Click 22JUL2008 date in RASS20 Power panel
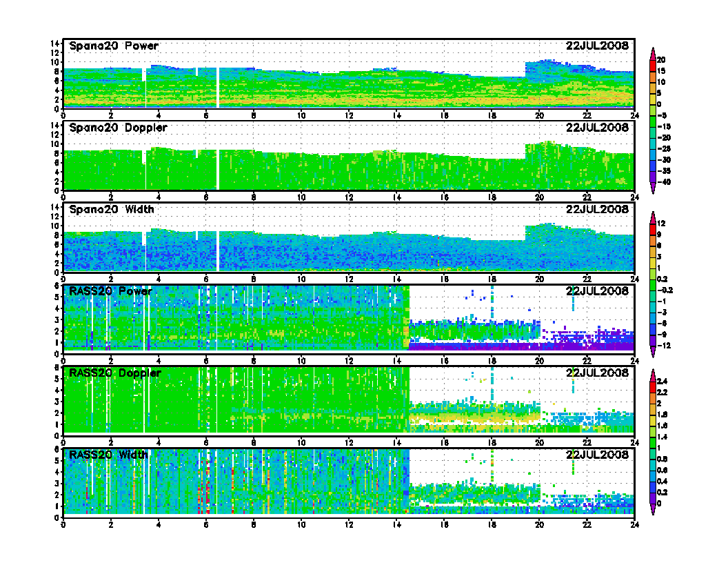The height and width of the screenshot is (563, 728). click(597, 291)
